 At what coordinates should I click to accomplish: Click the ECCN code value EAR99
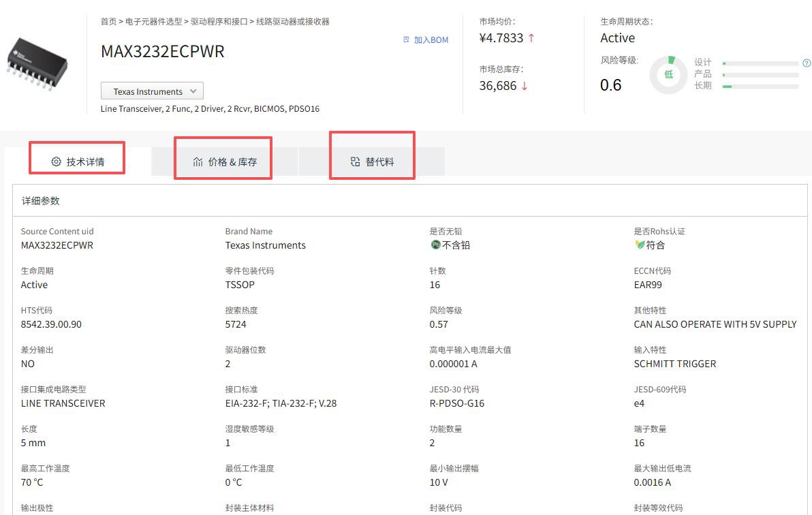coord(648,285)
